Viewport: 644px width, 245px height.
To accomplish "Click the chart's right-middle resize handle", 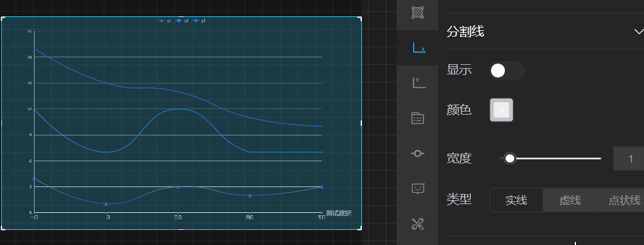I will click(x=361, y=123).
